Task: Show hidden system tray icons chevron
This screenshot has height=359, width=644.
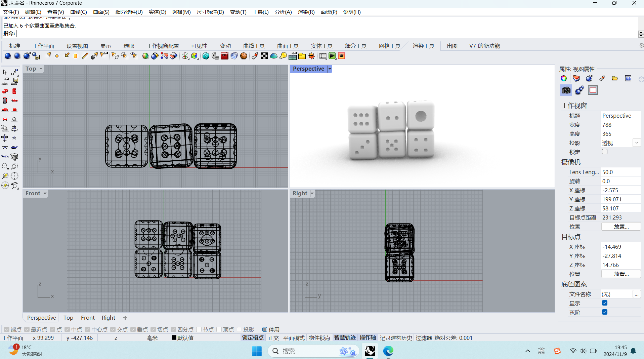Action: pos(528,351)
